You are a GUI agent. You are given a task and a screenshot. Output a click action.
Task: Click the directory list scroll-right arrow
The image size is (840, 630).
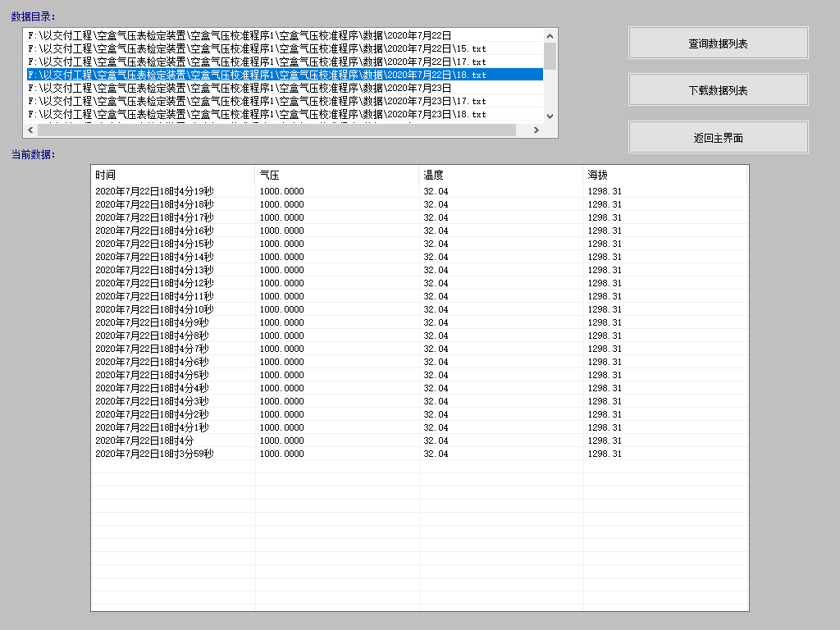click(x=536, y=130)
